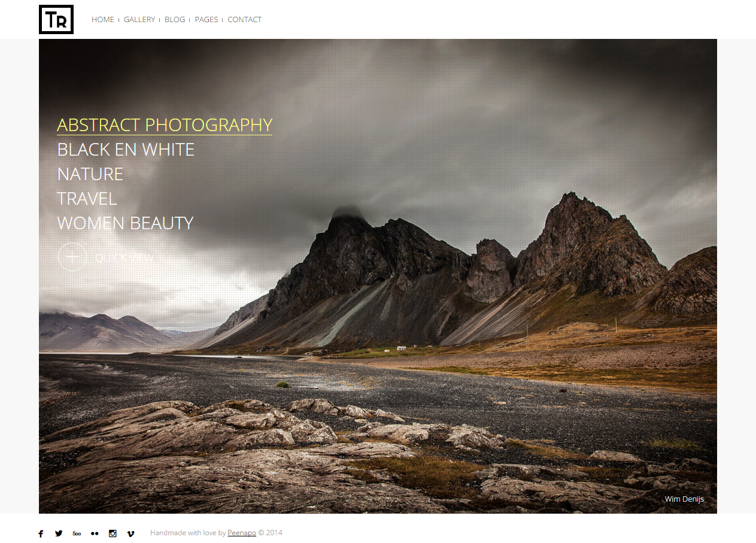This screenshot has width=756, height=543.
Task: Open the Flickr dots icon
Action: [95, 533]
